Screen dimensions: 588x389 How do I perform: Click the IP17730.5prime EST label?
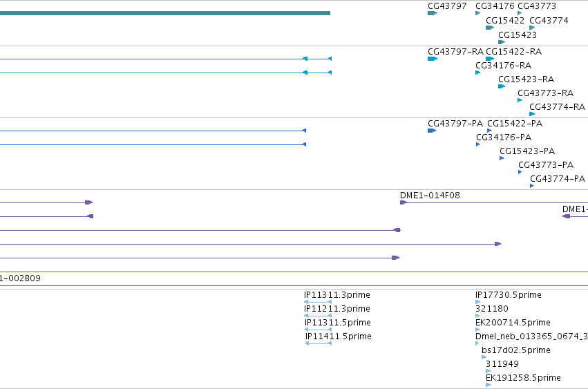(x=508, y=295)
